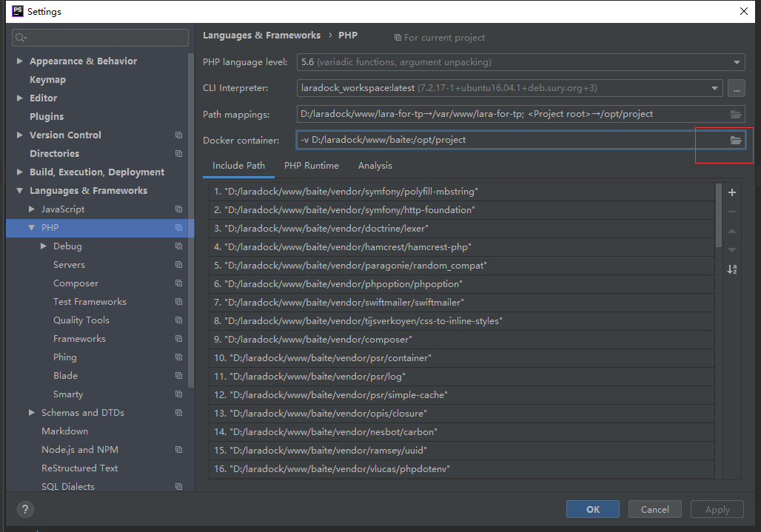
Task: Expand Version Control tree node
Action: tap(19, 135)
